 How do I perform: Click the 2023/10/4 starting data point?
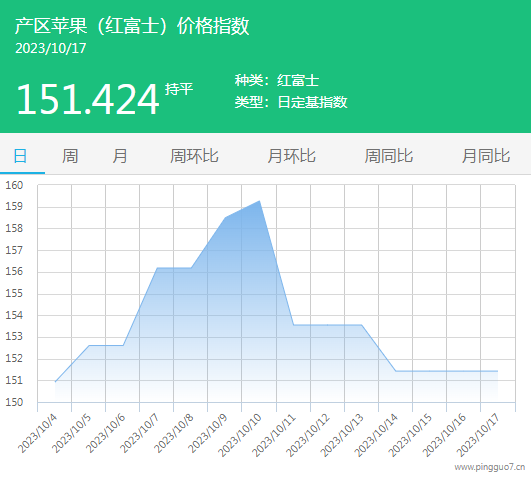55,382
